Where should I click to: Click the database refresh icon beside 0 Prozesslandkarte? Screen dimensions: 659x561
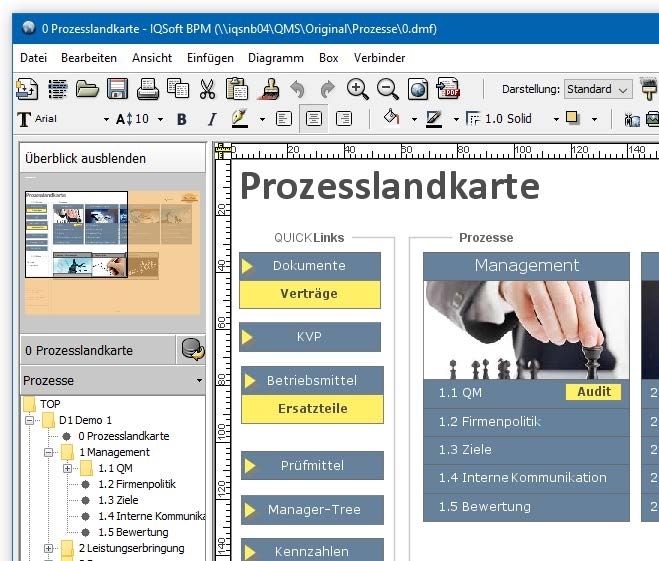coord(192,350)
